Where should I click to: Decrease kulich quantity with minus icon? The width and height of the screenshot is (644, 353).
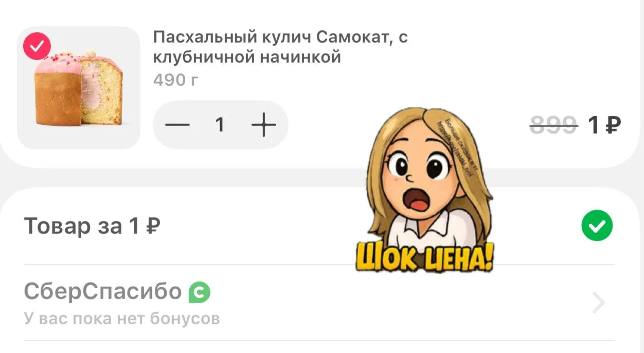(177, 125)
